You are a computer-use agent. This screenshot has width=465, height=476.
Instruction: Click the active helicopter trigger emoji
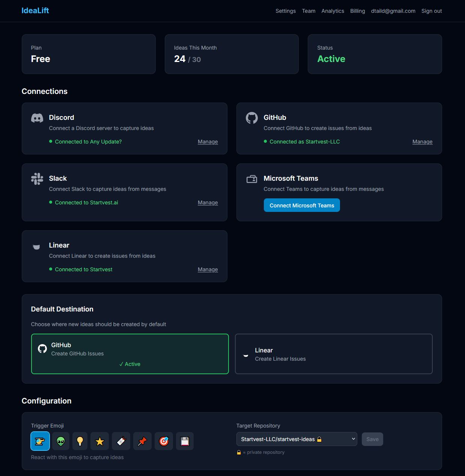[40, 441]
